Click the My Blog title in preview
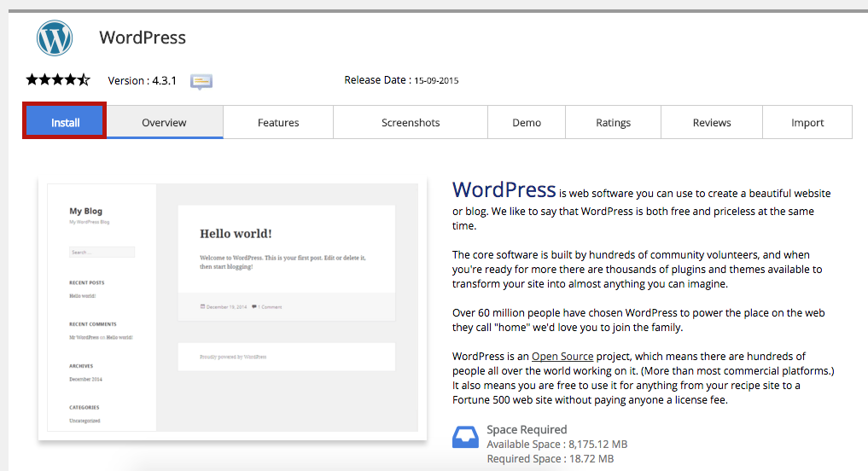 click(x=86, y=211)
